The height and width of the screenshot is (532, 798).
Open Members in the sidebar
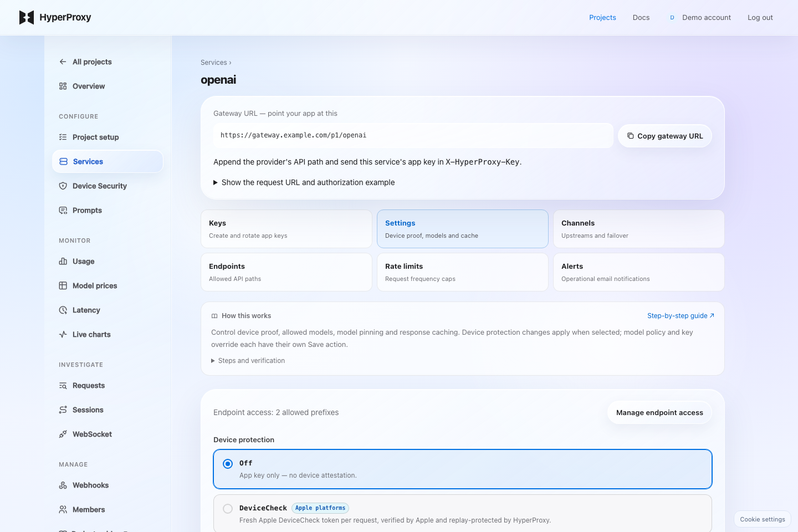pos(108,510)
